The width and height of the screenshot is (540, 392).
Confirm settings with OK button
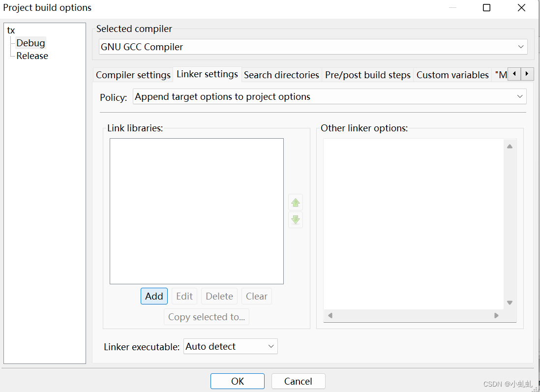pos(237,381)
